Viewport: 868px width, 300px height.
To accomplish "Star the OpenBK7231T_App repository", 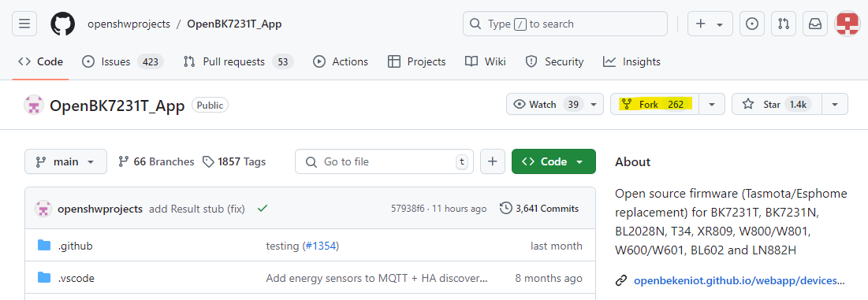I will click(x=777, y=104).
